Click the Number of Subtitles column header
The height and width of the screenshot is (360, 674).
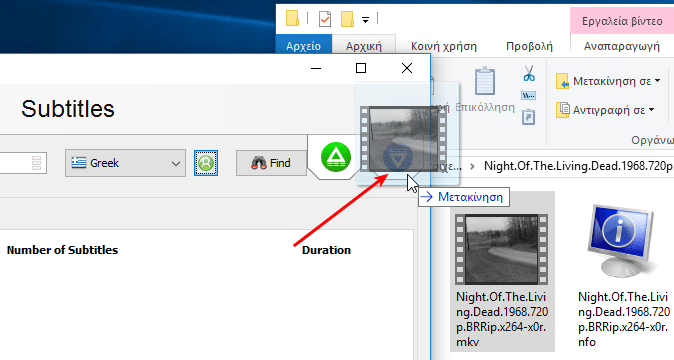(x=62, y=250)
